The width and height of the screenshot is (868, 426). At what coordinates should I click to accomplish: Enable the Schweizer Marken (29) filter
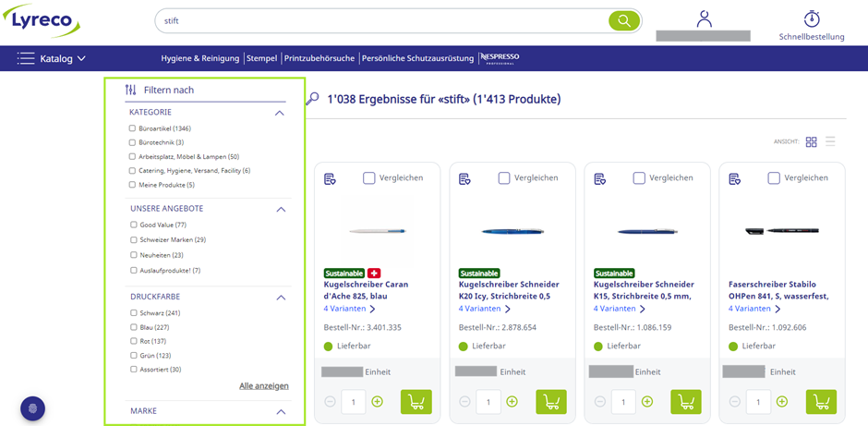pyautogui.click(x=133, y=240)
